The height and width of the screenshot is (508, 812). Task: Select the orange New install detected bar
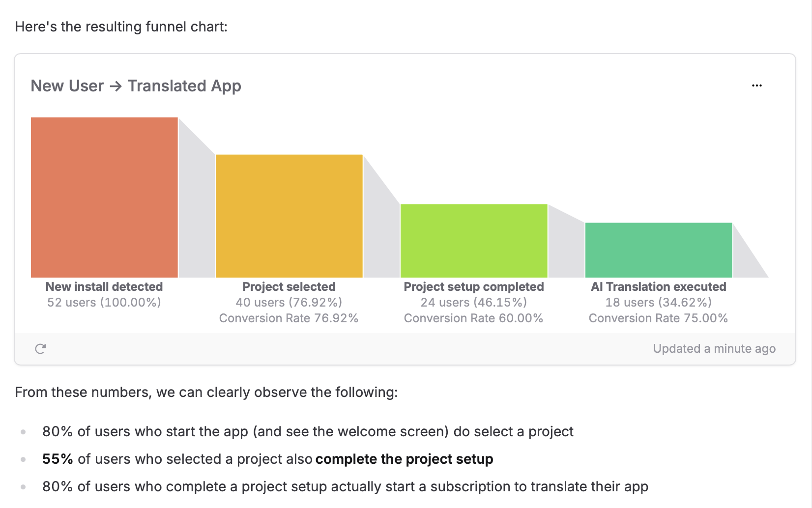[104, 197]
